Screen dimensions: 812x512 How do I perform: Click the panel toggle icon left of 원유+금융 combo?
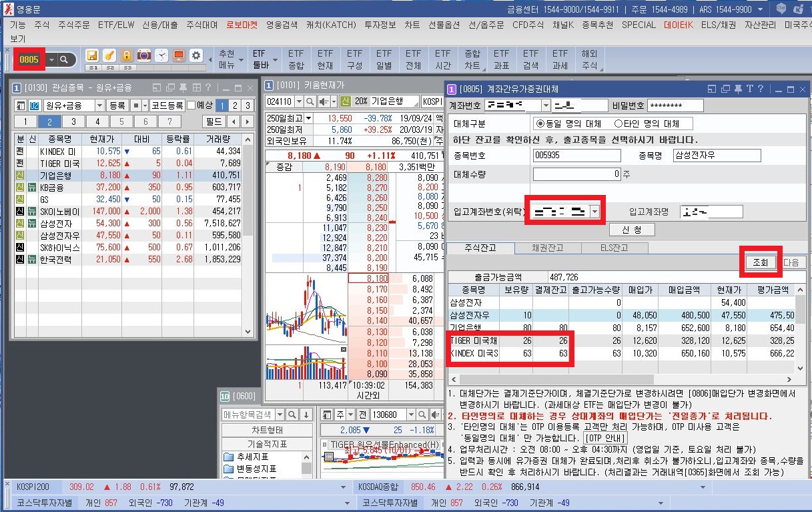coord(21,105)
